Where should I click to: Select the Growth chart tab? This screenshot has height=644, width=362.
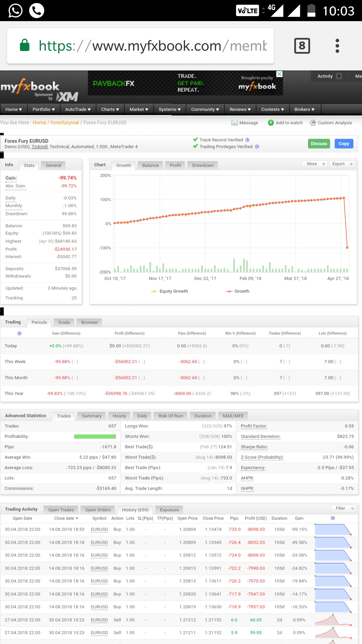124,165
